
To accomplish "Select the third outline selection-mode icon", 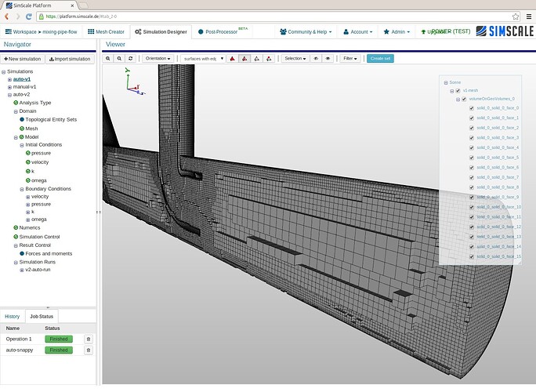I will 257,59.
